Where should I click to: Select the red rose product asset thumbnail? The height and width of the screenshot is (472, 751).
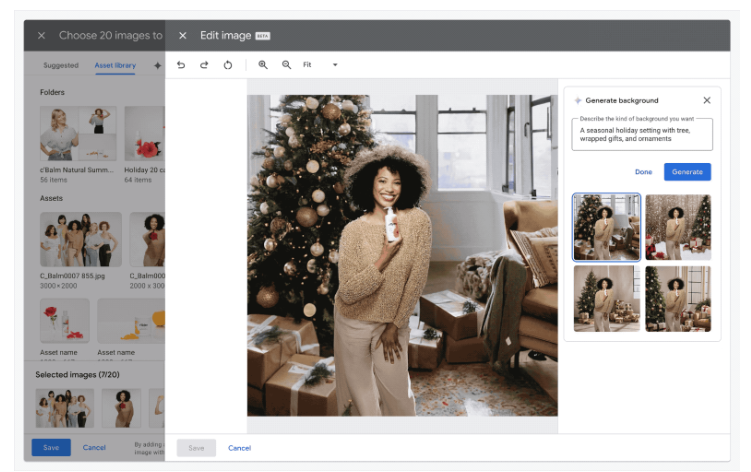(65, 320)
